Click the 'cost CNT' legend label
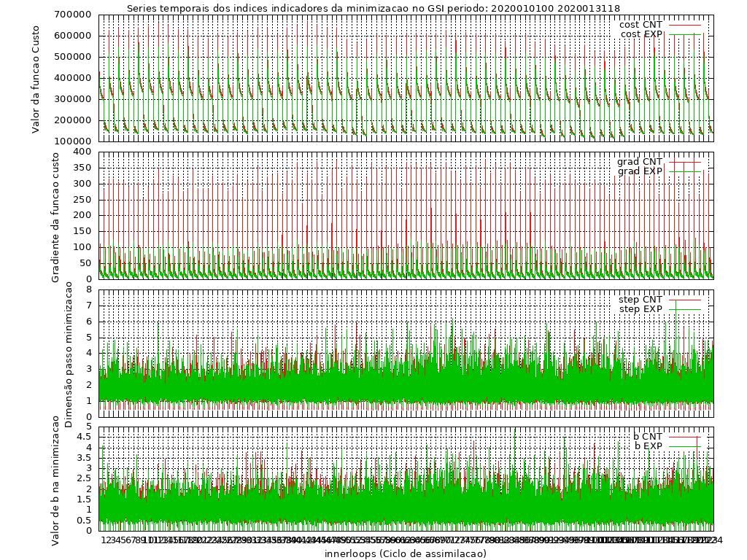 (x=640, y=25)
